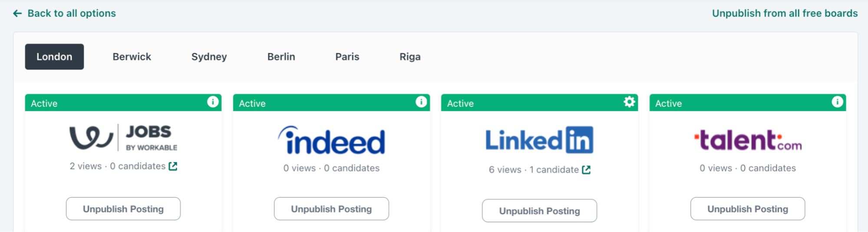Unpublish posting from Indeed

(x=331, y=209)
